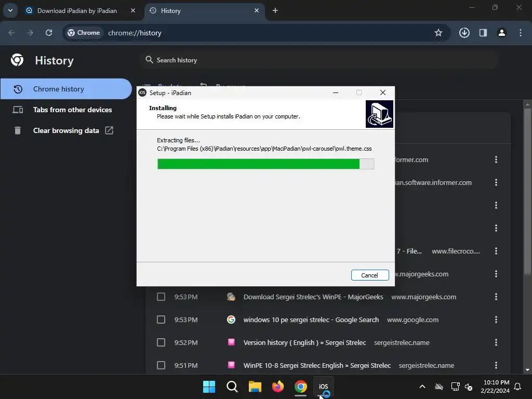Go forward in browser navigation
The image size is (532, 399).
click(x=30, y=33)
